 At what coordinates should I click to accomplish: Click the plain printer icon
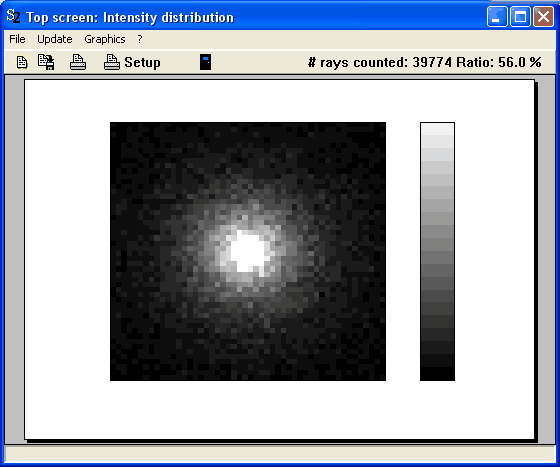point(78,62)
